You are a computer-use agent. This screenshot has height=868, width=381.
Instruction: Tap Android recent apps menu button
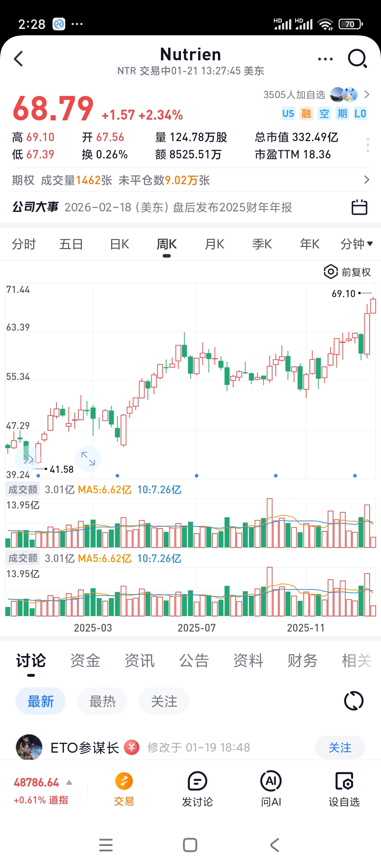tap(106, 845)
